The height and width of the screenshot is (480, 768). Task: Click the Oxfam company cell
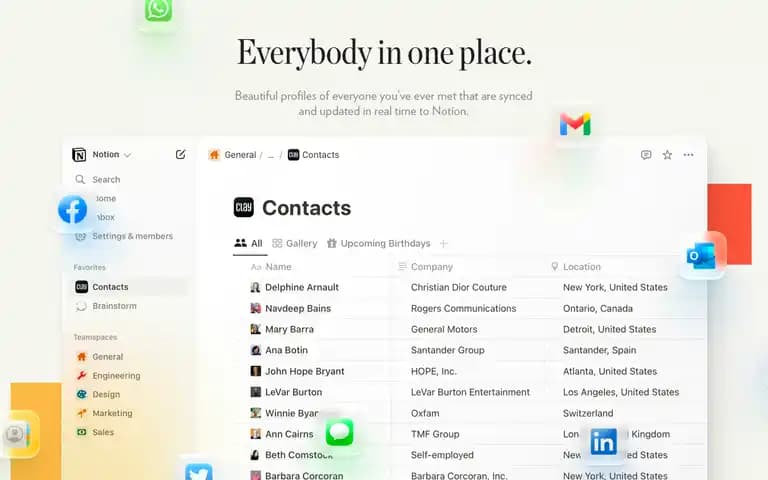425,413
